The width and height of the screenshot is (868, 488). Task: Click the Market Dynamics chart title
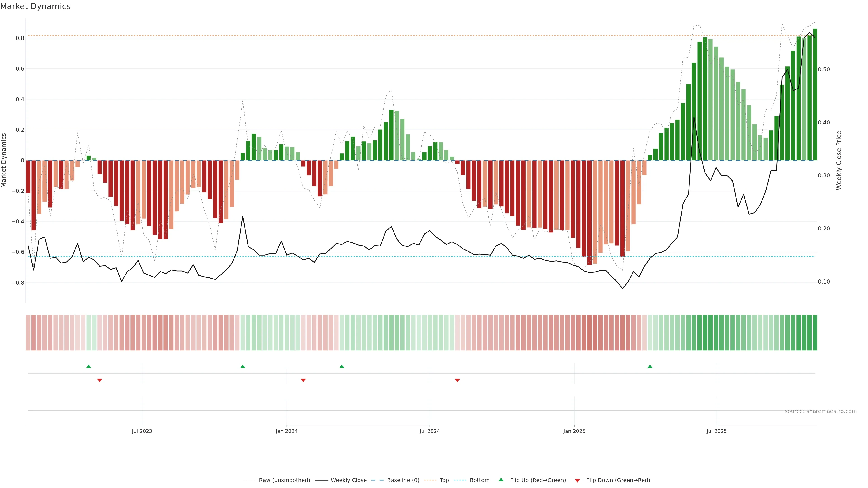coord(35,6)
